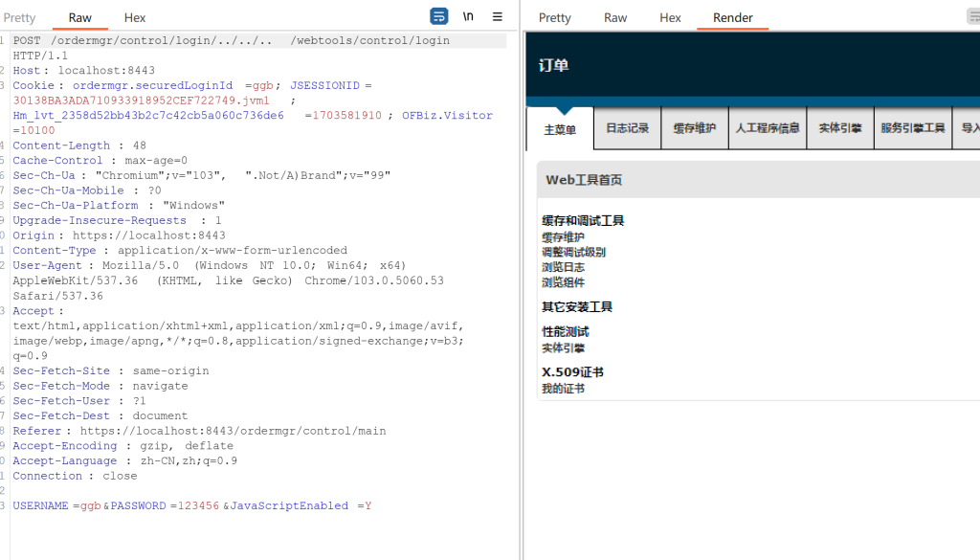Image resolution: width=980 pixels, height=560 pixels.
Task: Follow the 浏览组件 link
Action: pos(563,283)
